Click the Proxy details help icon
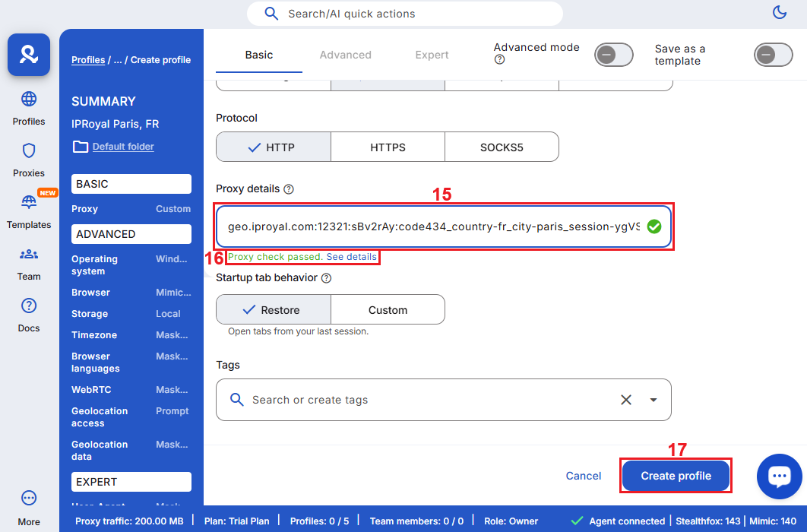Viewport: 807px width, 532px height. click(289, 189)
